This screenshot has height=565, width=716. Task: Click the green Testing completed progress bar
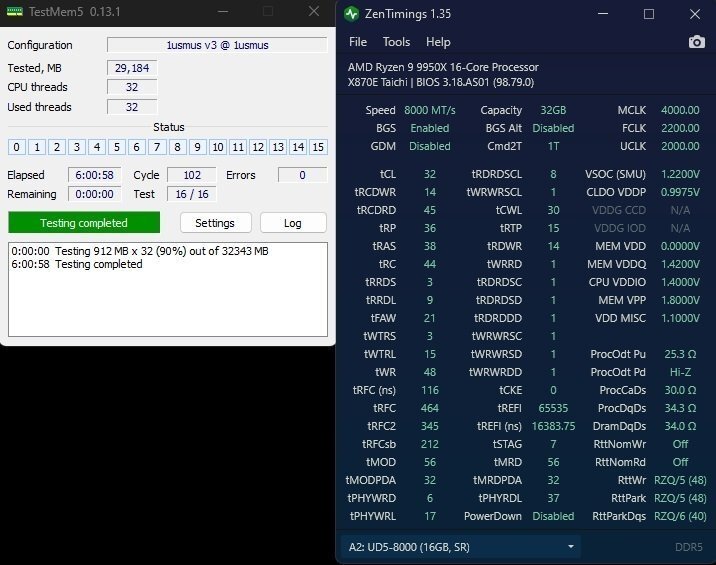pos(84,223)
